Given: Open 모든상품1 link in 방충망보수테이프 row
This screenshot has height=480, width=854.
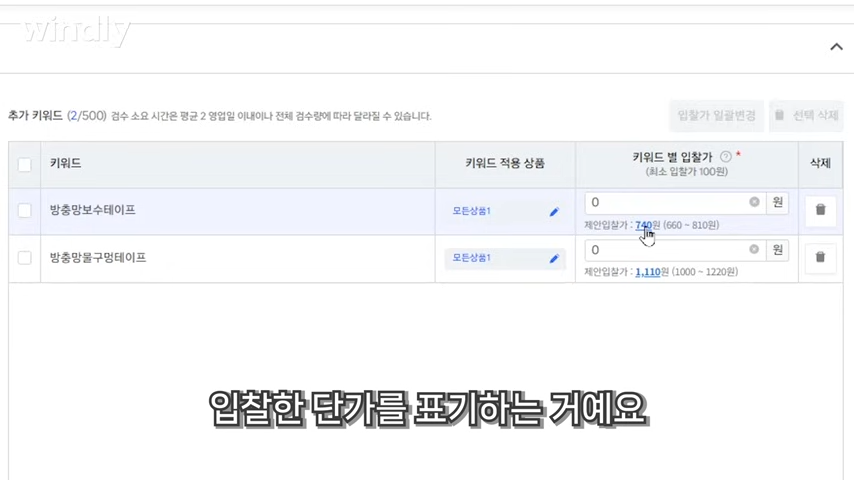Looking at the screenshot, I should (472, 211).
